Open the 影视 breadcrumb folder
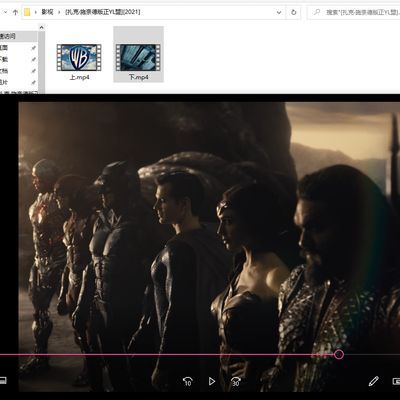 click(47, 12)
